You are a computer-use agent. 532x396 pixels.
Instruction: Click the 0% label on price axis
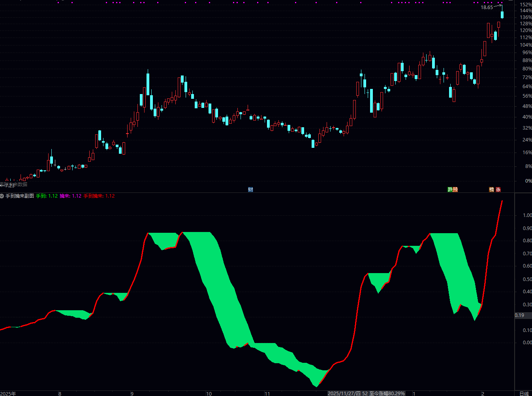pos(528,181)
